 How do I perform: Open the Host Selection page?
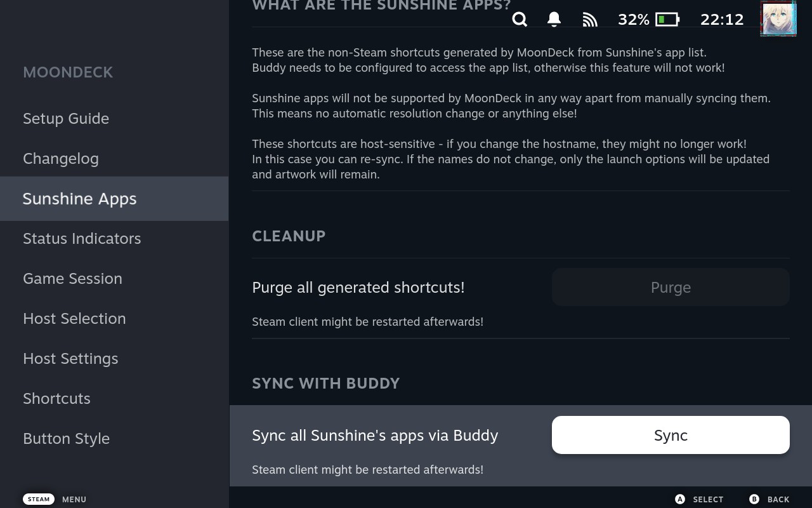(74, 319)
